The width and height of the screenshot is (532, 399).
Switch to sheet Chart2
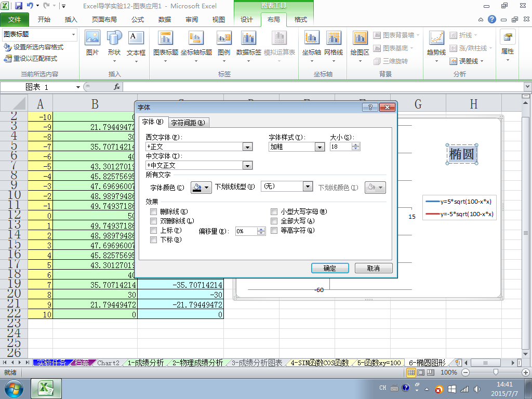tap(108, 363)
